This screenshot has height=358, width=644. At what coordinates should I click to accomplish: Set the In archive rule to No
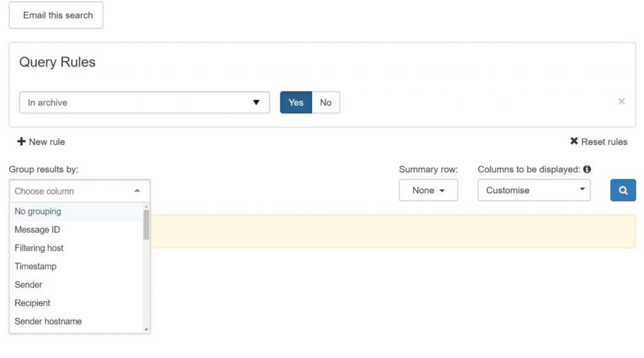(x=326, y=103)
